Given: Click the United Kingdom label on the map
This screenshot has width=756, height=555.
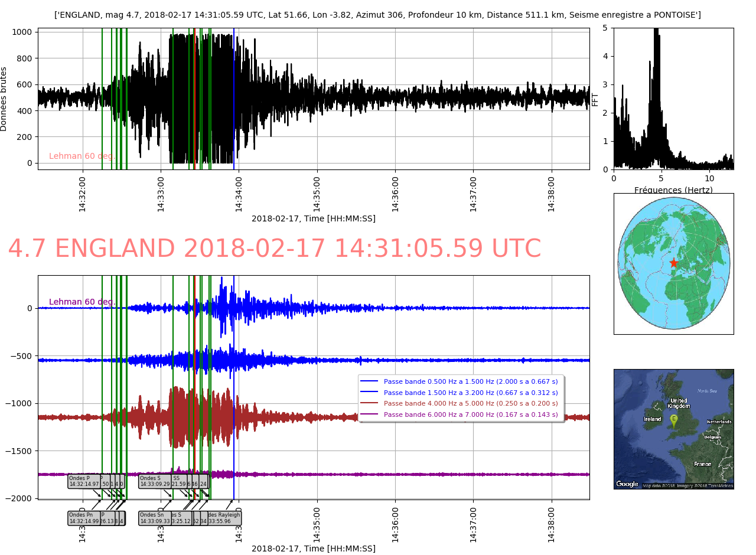Looking at the screenshot, I should 679,403.
